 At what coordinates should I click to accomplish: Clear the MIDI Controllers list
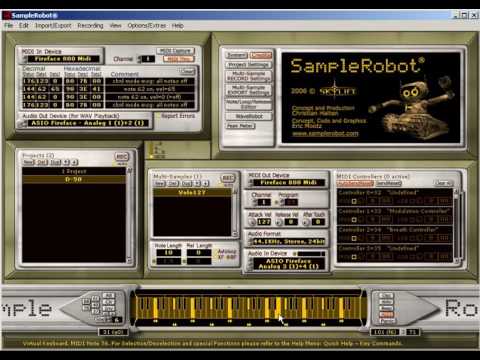coord(444,183)
